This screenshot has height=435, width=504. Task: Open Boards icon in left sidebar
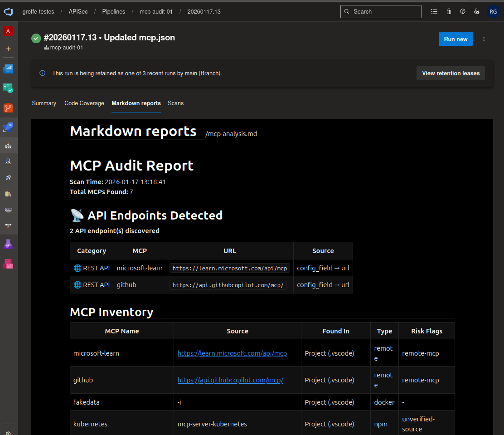(x=8, y=88)
